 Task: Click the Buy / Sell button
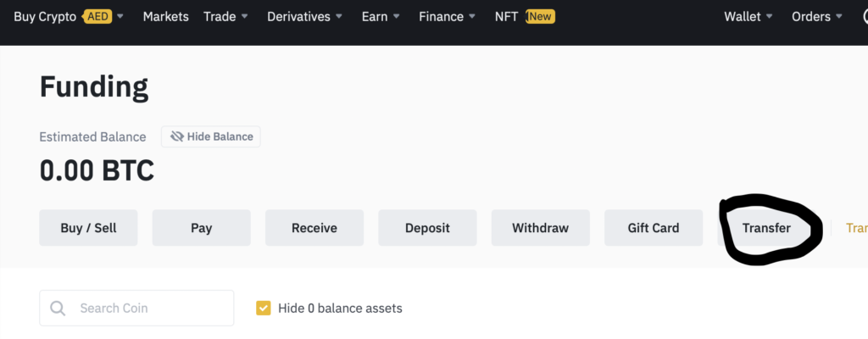point(88,228)
